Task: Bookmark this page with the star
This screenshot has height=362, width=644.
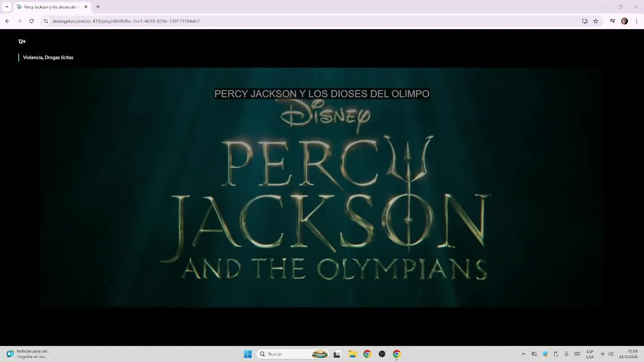Action: pos(596,21)
